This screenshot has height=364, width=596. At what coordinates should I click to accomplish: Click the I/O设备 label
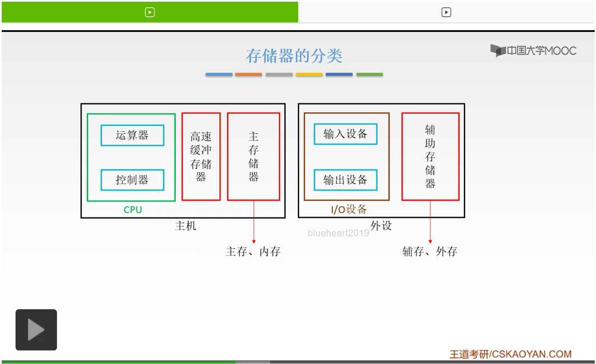tap(349, 210)
